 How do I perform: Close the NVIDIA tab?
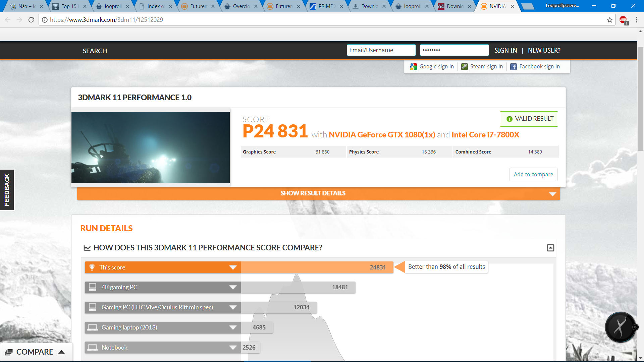[512, 6]
